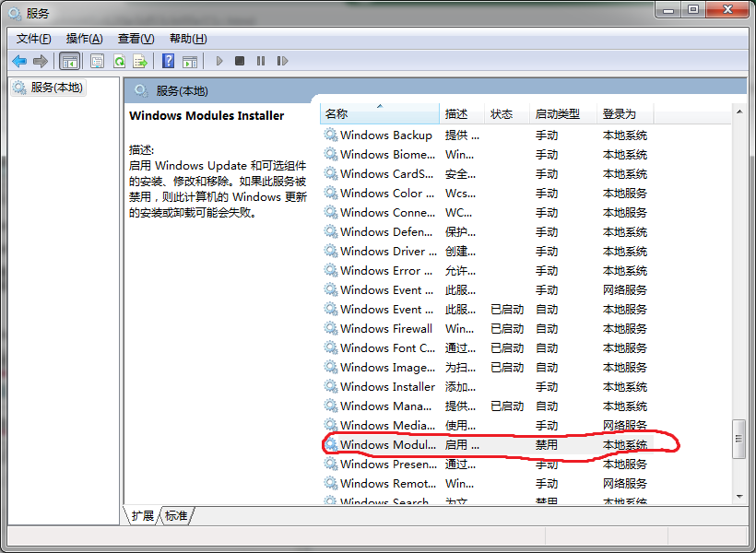756x553 pixels.
Task: Select the Windows Presen... service row
Action: 487,464
